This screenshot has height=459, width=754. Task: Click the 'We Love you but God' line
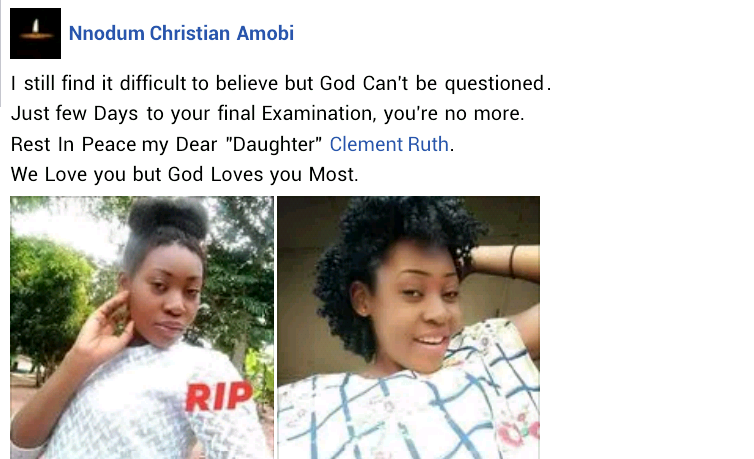[x=185, y=174]
